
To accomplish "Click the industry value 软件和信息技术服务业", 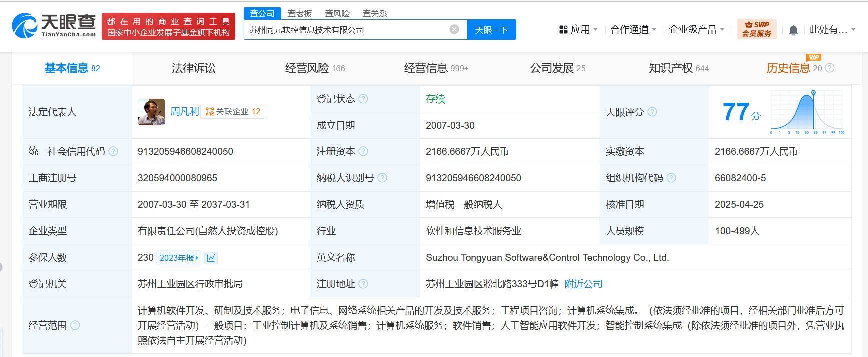I will click(x=473, y=231).
